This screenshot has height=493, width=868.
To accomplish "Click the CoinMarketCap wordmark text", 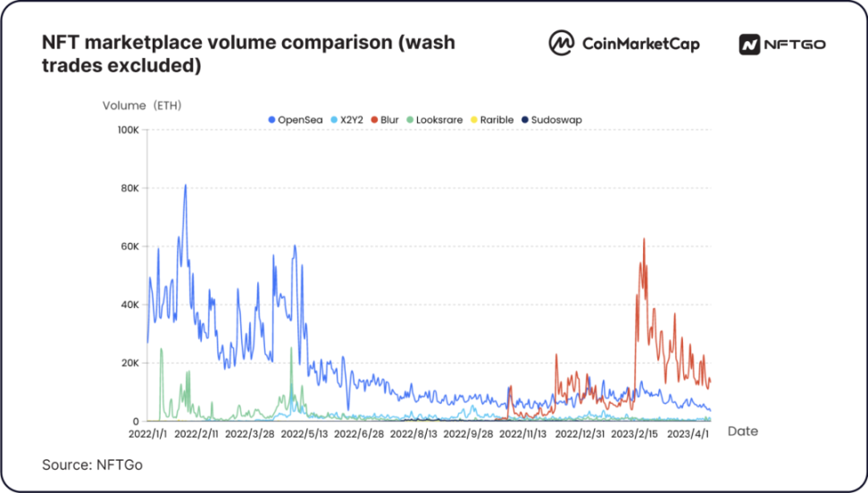I will (640, 43).
